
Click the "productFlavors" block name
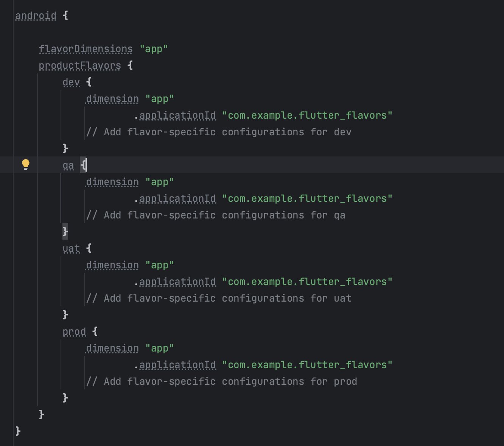[80, 66]
